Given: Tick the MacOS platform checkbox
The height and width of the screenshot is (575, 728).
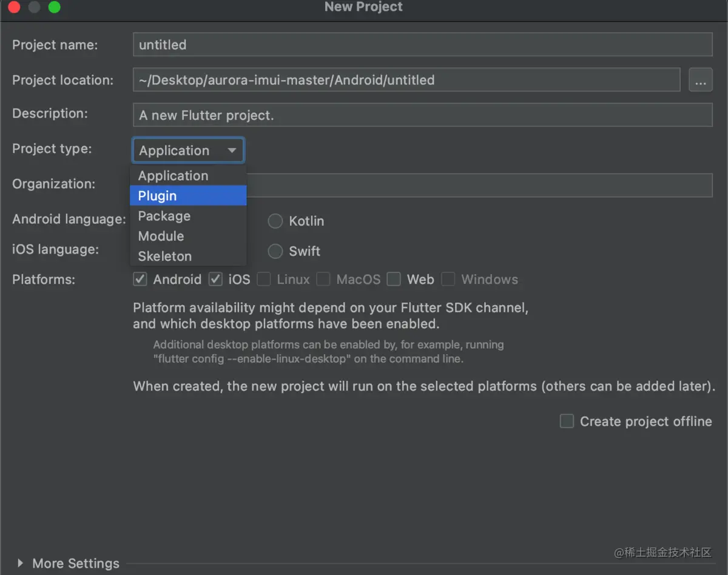Looking at the screenshot, I should tap(323, 280).
